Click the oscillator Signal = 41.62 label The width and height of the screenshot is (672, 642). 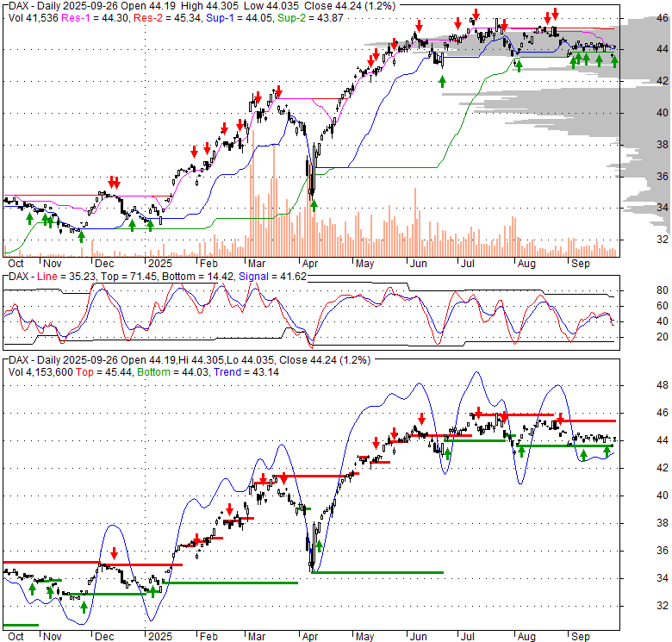272,277
